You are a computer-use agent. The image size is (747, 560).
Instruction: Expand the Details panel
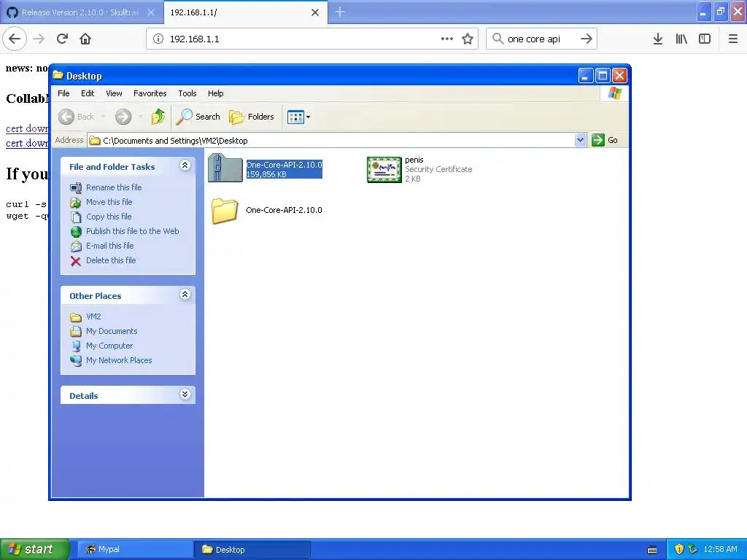(185, 394)
